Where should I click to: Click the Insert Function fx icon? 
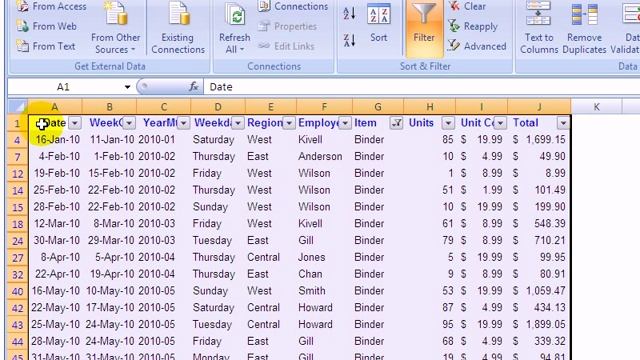pyautogui.click(x=193, y=87)
